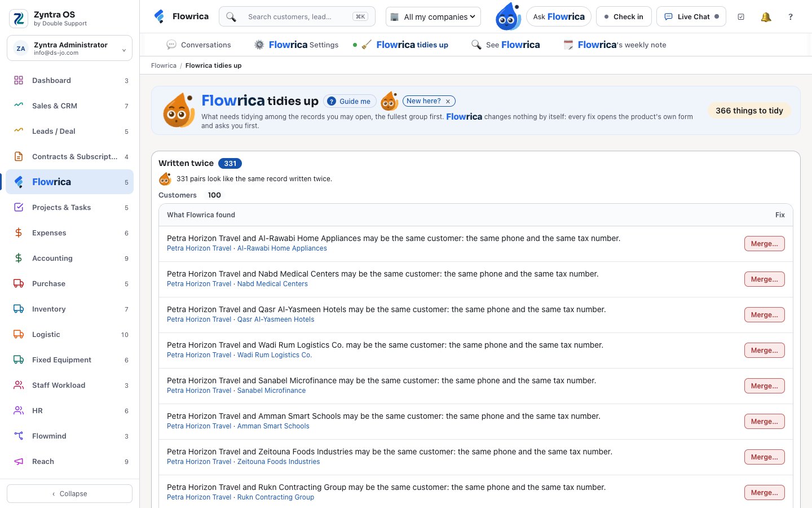Click the blue Flowrica droplet mascot
The height and width of the screenshot is (508, 812).
click(508, 16)
